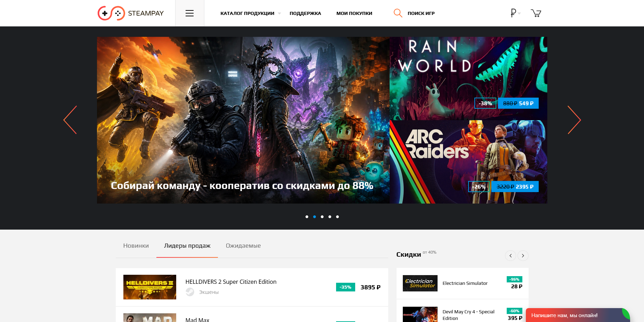This screenshot has width=644, height=322.
Task: Click the ARC Raiders -26% discount badge
Action: pyautogui.click(x=479, y=187)
